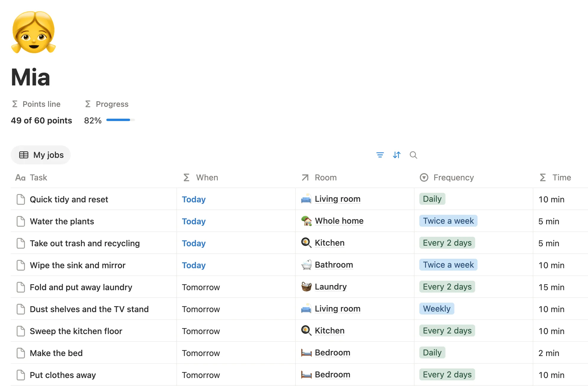Open page icon for Fold and put away laundry
This screenshot has height=386, width=588.
pos(21,287)
